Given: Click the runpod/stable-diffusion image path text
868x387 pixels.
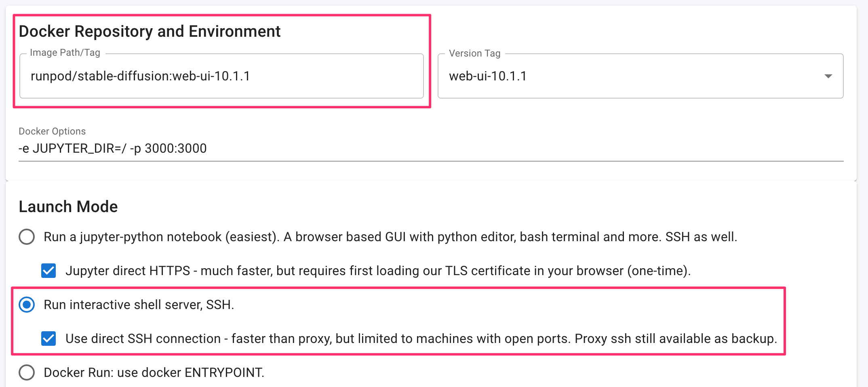Looking at the screenshot, I should [x=140, y=76].
